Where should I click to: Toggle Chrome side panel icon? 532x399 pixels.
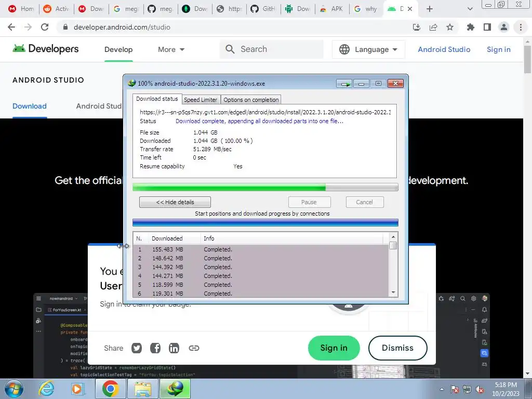pos(487,27)
